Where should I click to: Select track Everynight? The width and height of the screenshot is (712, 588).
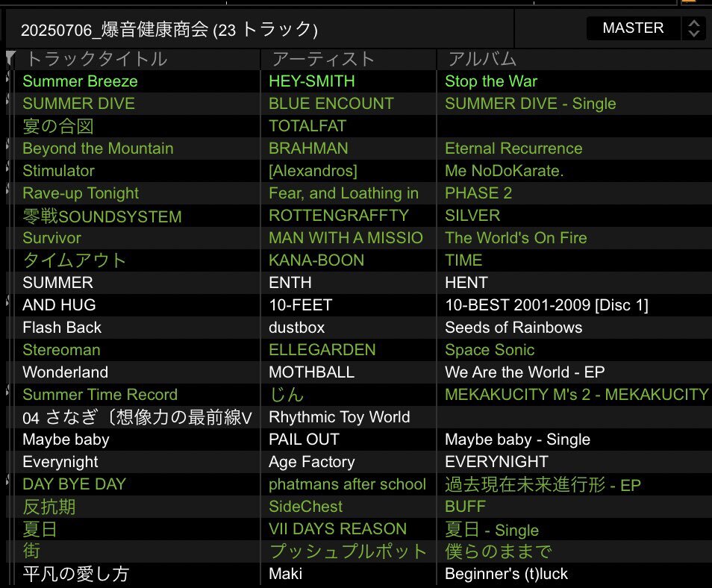[60, 462]
